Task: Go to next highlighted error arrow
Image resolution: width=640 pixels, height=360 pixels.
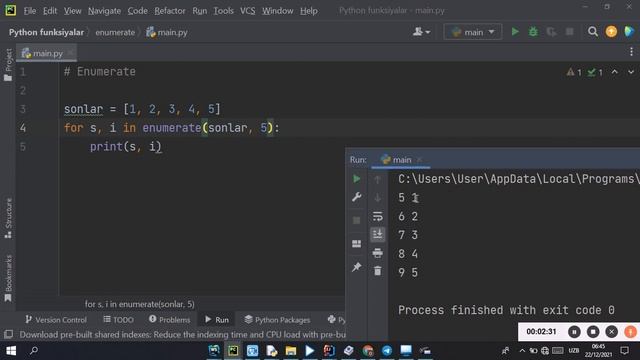Action: [x=631, y=72]
